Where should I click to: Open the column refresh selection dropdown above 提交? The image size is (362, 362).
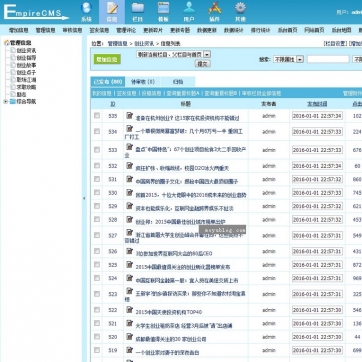173,54
